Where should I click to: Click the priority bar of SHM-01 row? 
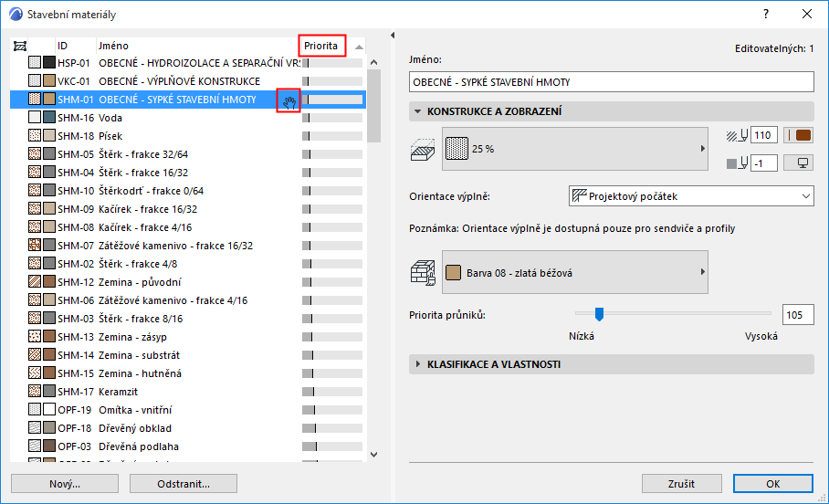(x=332, y=100)
